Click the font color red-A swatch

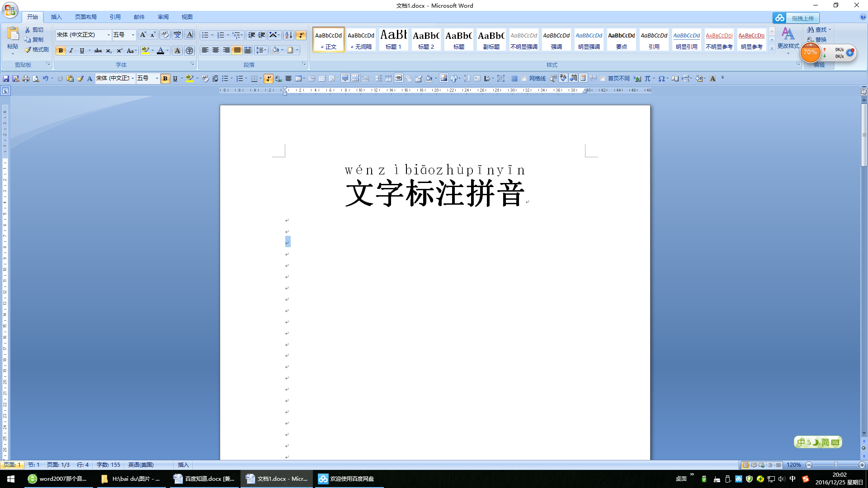[160, 51]
